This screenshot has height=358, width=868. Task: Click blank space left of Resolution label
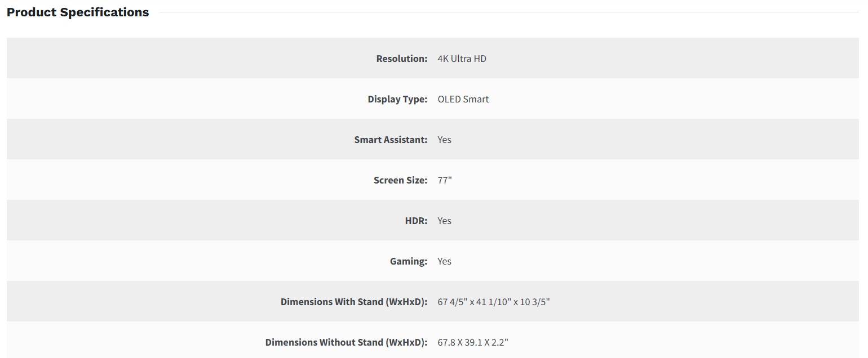tap(169, 59)
